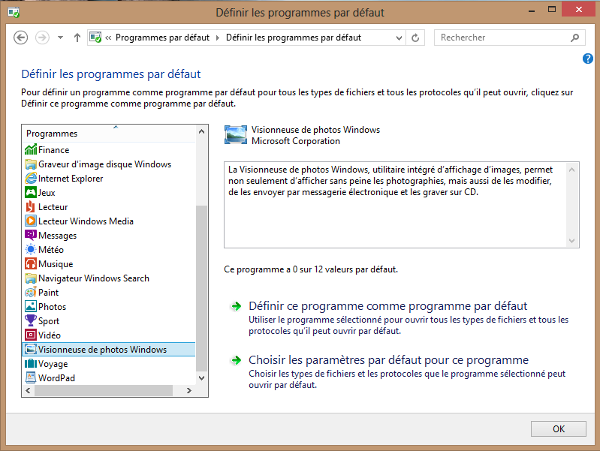Click Choisir les paramètres par défaut pour ce programme
Screen dimensions: 600x451
[388, 360]
